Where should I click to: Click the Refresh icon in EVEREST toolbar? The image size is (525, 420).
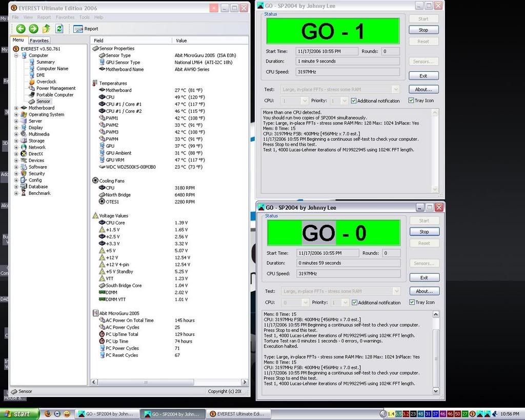(59, 29)
